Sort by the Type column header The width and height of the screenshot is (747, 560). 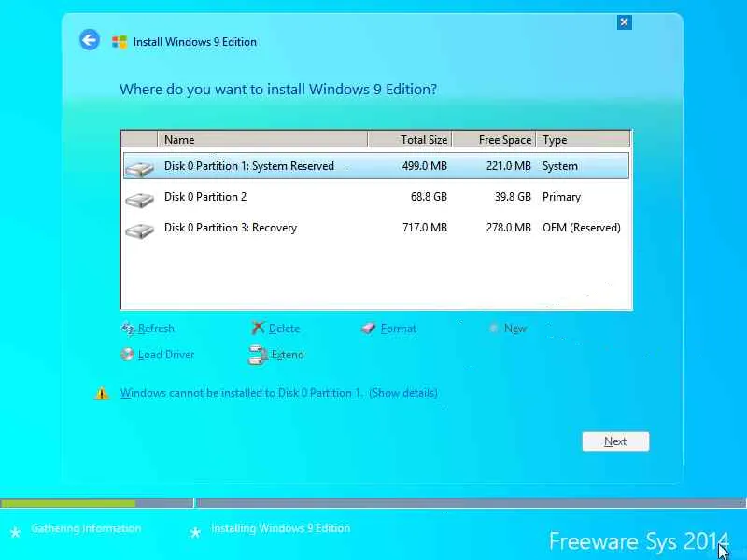(x=583, y=139)
